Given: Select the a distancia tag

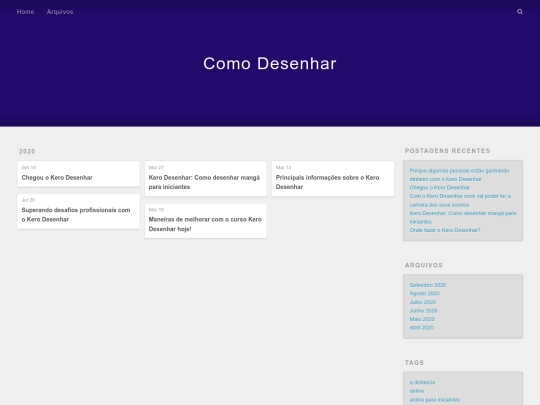Looking at the screenshot, I should [x=423, y=382].
